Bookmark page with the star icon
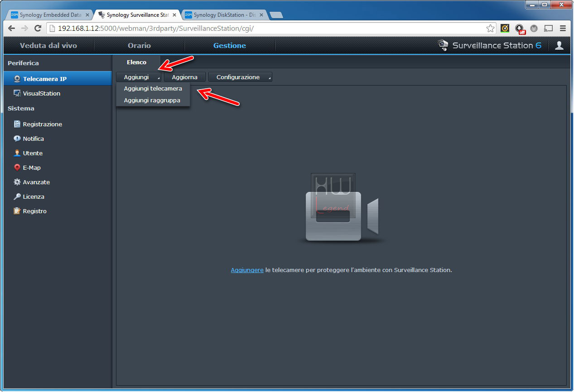 coord(490,29)
